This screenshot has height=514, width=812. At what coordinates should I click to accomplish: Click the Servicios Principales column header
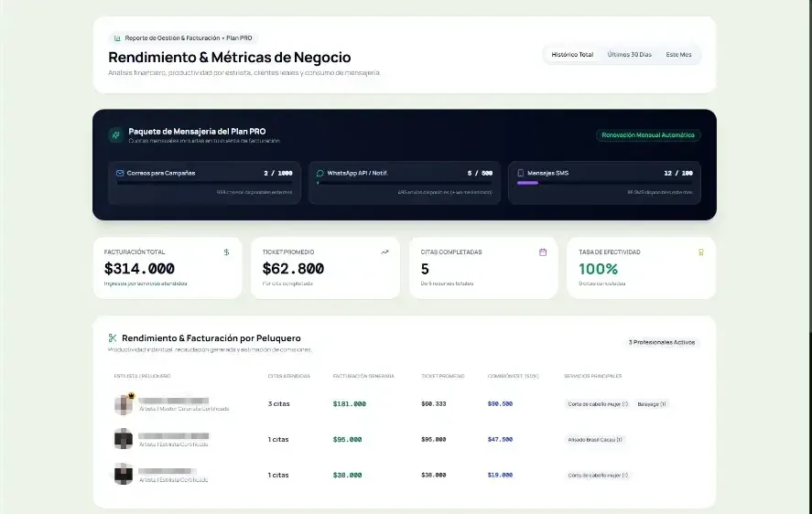coord(593,376)
